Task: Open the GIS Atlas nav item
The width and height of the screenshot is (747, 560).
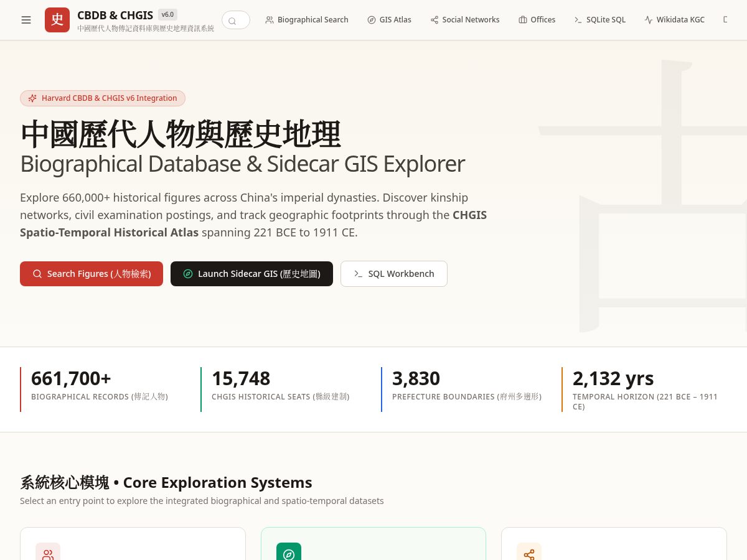Action: (389, 20)
